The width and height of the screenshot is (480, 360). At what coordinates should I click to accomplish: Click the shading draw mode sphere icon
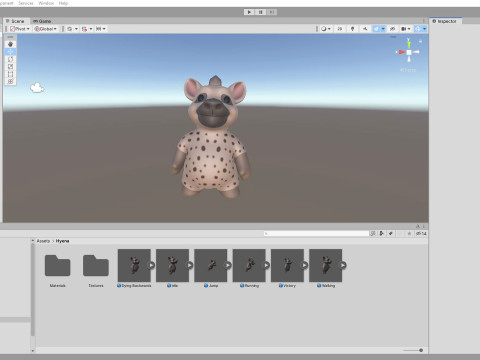[323, 29]
